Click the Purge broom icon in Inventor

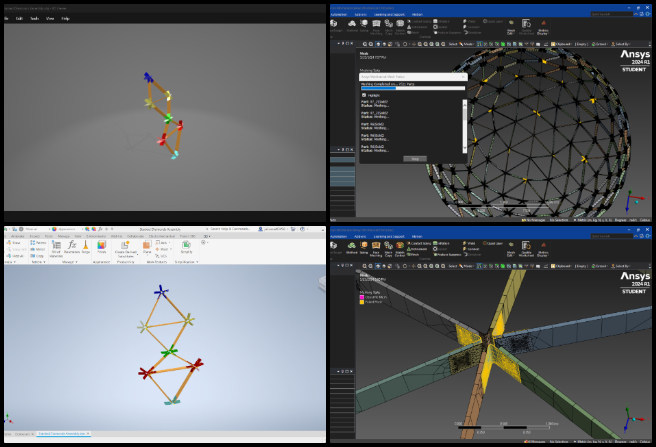click(x=85, y=247)
